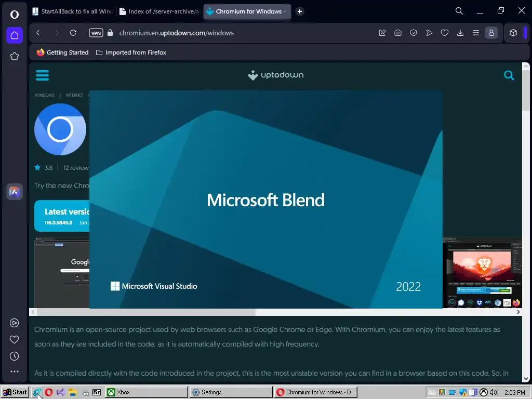Viewport: 532px width, 399px height.
Task: Go back to the previous page
Action: 38,33
